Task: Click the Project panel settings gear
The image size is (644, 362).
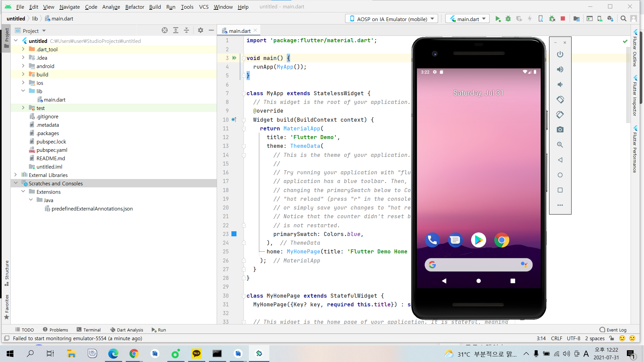Action: click(200, 31)
